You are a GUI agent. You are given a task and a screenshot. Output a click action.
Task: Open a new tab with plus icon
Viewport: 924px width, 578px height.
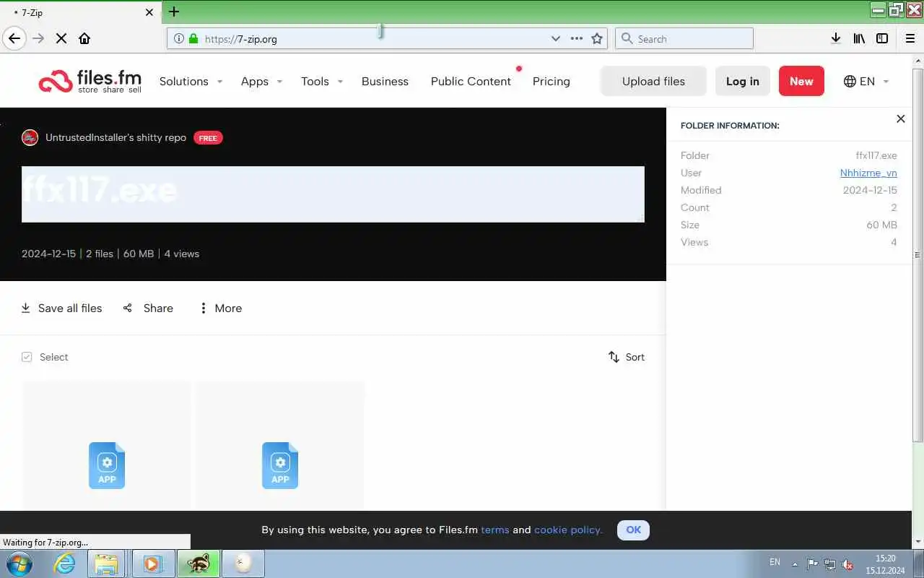tap(174, 12)
